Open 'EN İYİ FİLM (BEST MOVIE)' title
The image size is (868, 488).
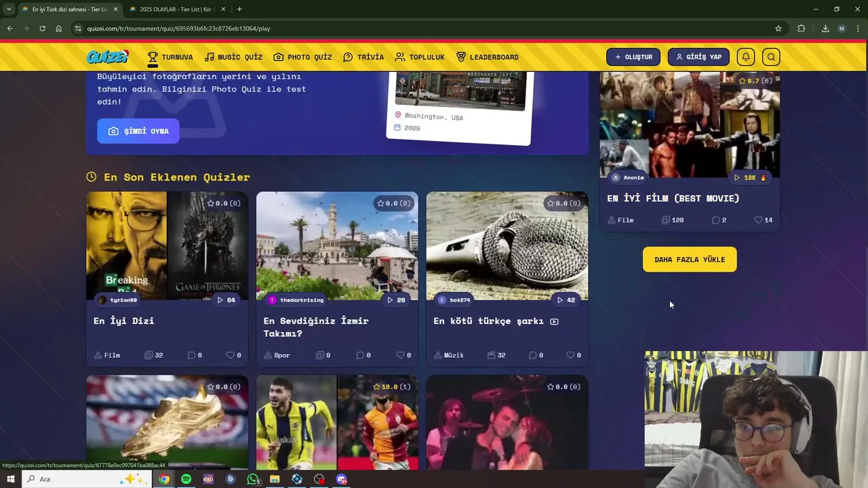click(x=673, y=198)
